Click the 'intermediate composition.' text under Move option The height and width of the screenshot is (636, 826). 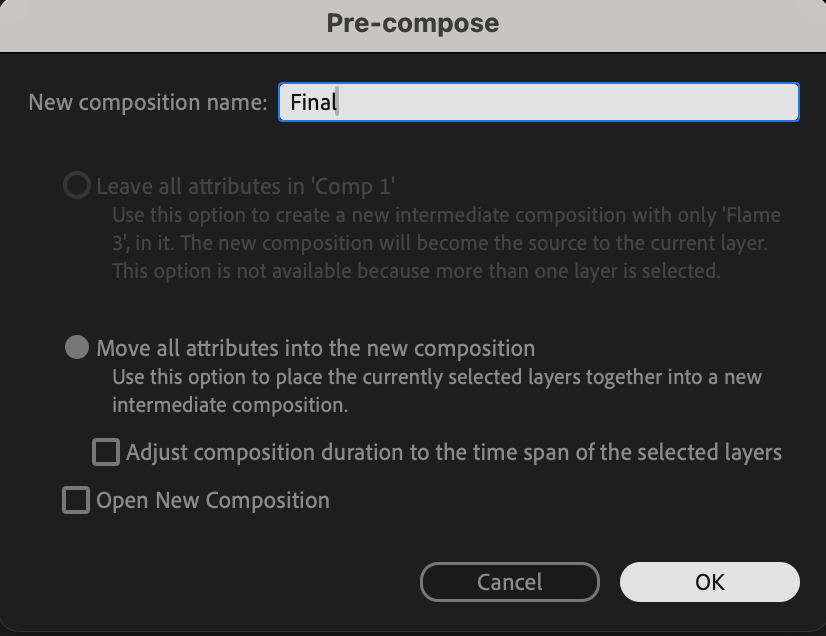(230, 405)
